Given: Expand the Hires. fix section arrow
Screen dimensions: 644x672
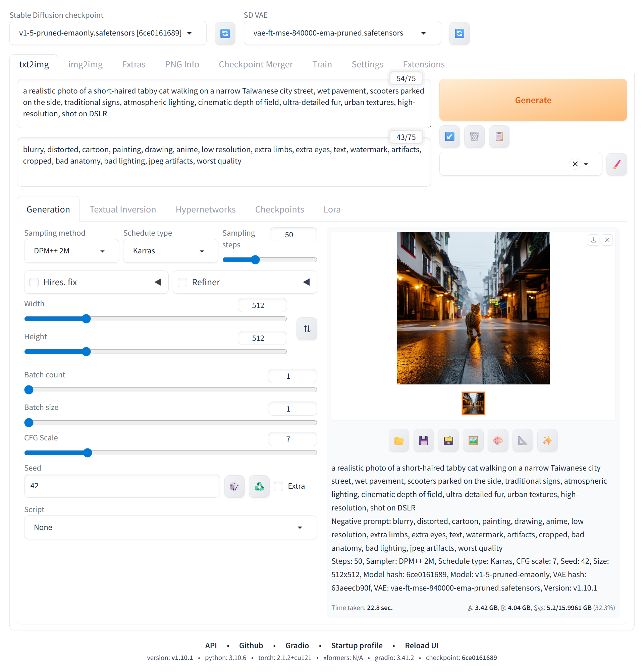Looking at the screenshot, I should [x=158, y=282].
